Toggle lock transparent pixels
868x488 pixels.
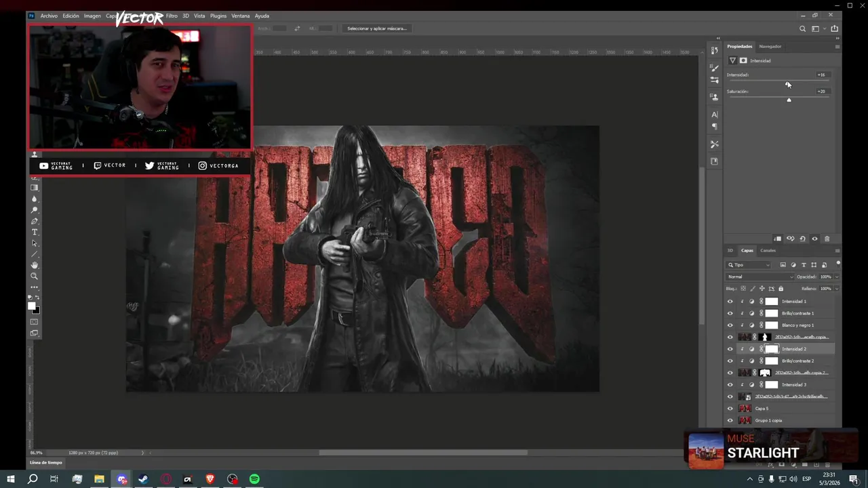pyautogui.click(x=743, y=289)
